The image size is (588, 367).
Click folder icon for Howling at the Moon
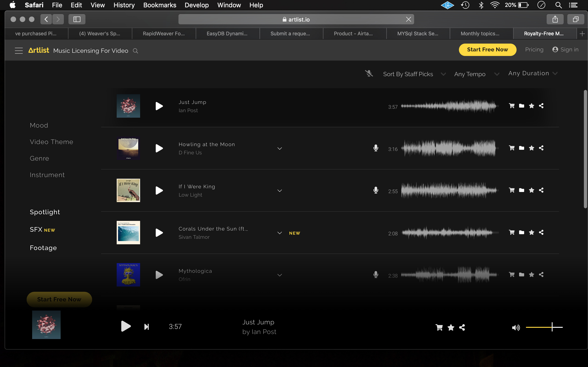521,148
